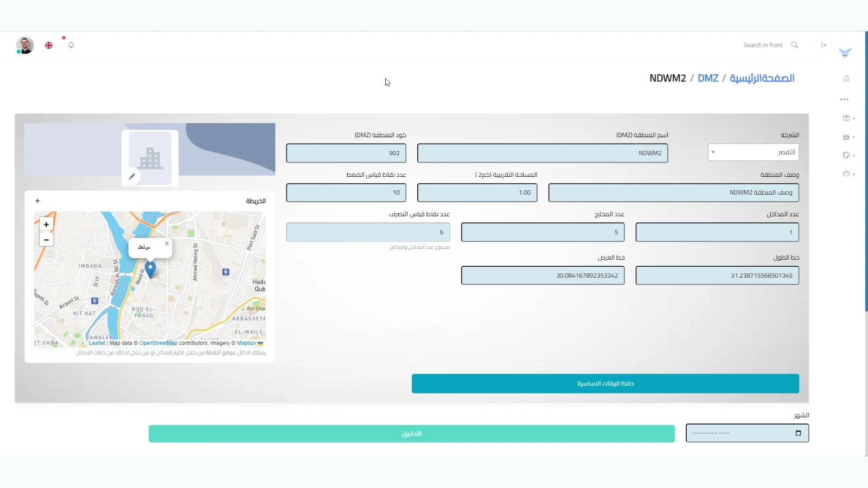This screenshot has height=488, width=868.
Task: Switch language using the UK flag icon
Action: pyautogui.click(x=49, y=46)
